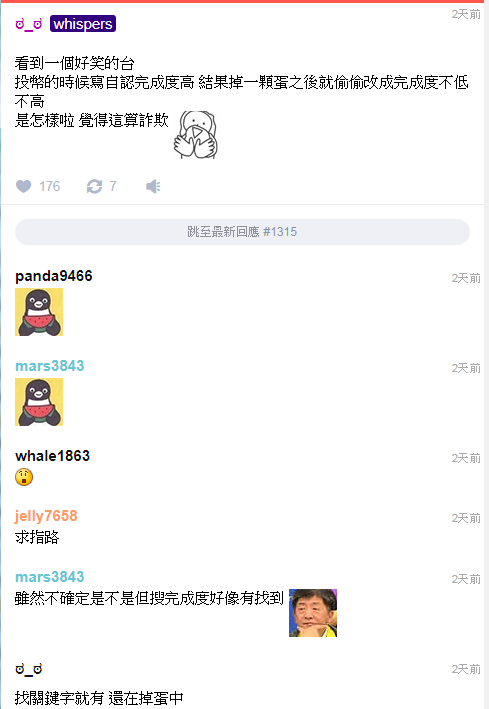
Task: Open the first mars3843 username link
Action: pos(50,366)
